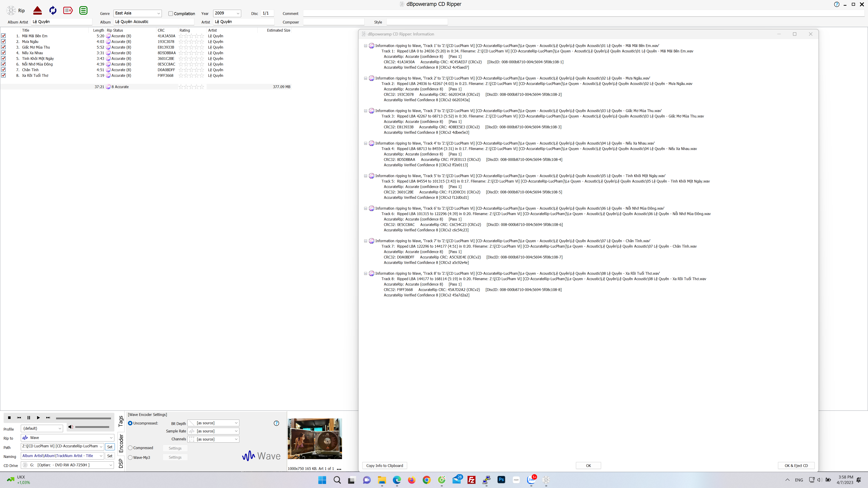Image resolution: width=868 pixels, height=488 pixels.
Task: Open dBpoweramp help question mark icon
Action: [x=837, y=4]
